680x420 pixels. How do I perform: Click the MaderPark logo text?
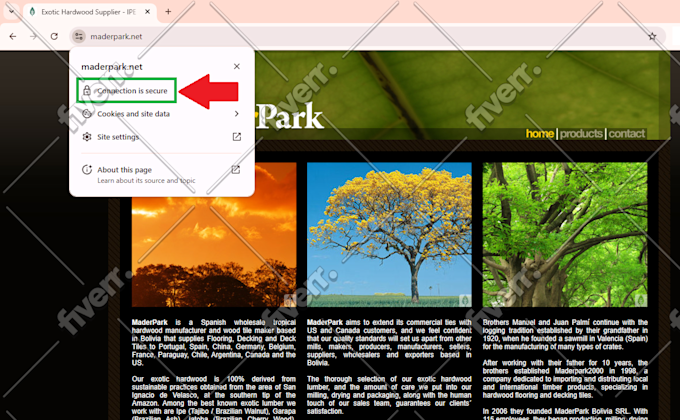click(x=290, y=116)
